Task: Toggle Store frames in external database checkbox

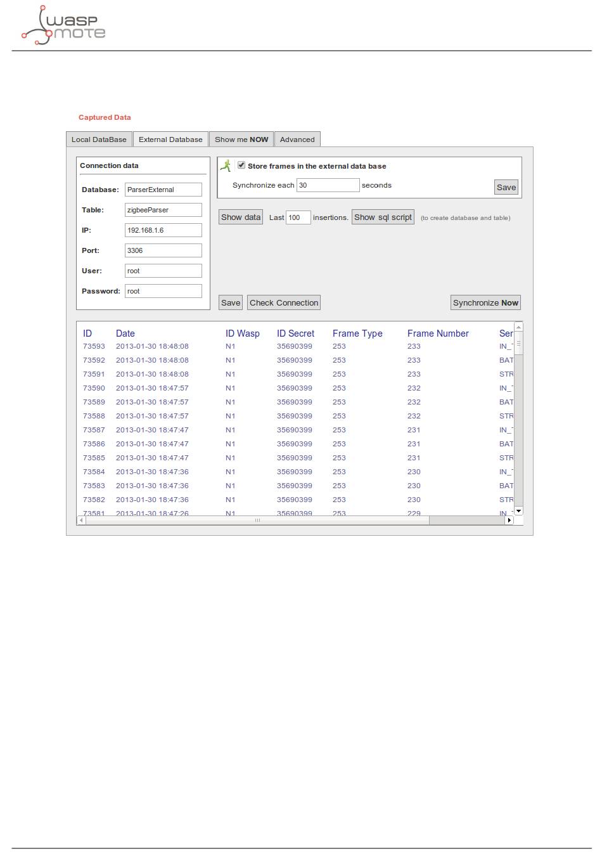Action: [241, 165]
